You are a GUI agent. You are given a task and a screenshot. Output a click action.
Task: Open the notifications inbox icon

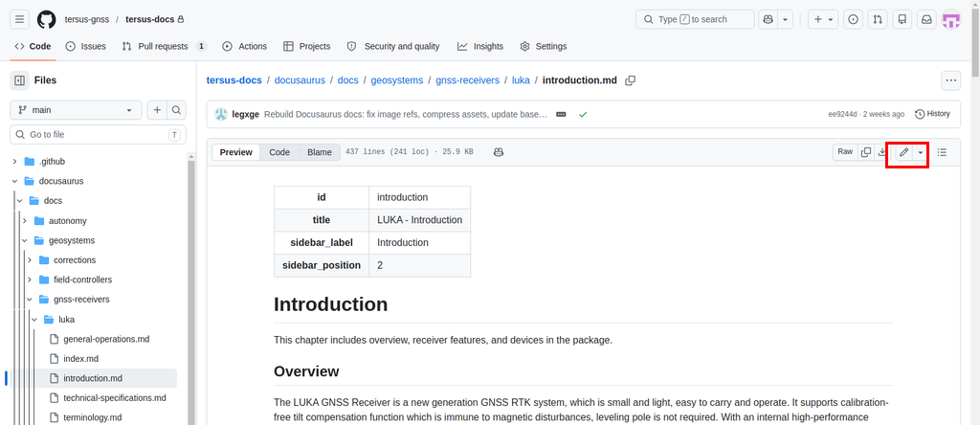point(926,19)
